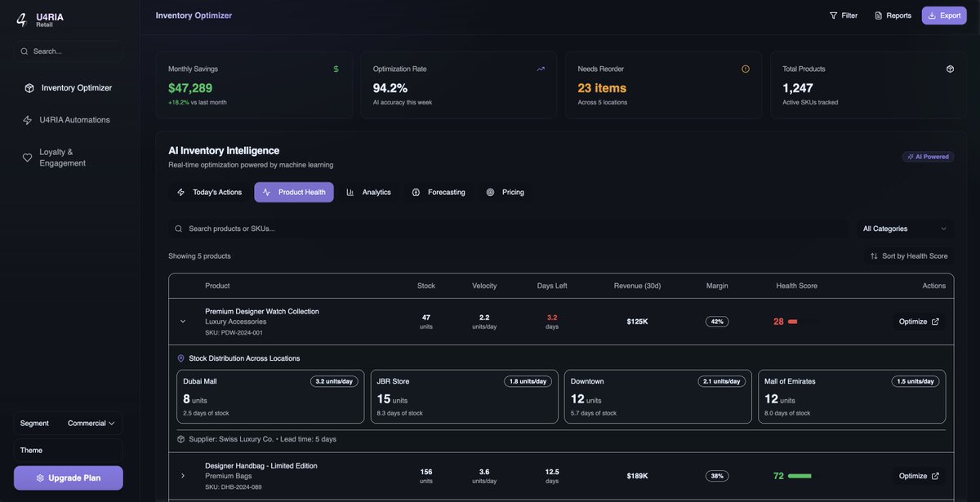Switch to the Forecasting tab
Viewport: 980px width, 502px height.
pyautogui.click(x=439, y=193)
